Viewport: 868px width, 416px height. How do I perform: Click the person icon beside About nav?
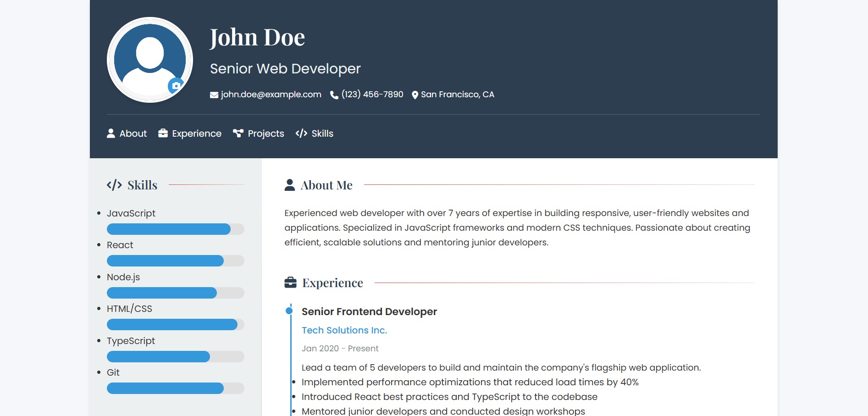(111, 133)
